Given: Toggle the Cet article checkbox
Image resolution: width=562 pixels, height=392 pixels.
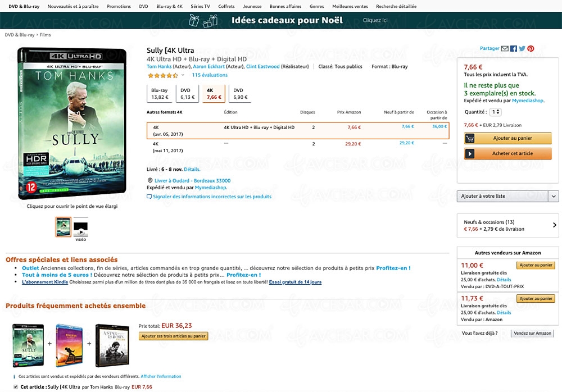Looking at the screenshot, I should [15, 387].
